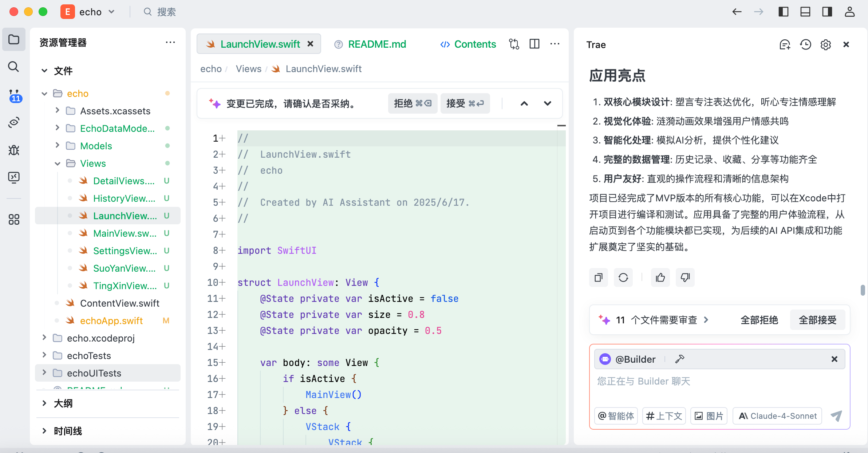Copy the Trae response with copy icon
Image resolution: width=868 pixels, height=453 pixels.
pyautogui.click(x=598, y=277)
